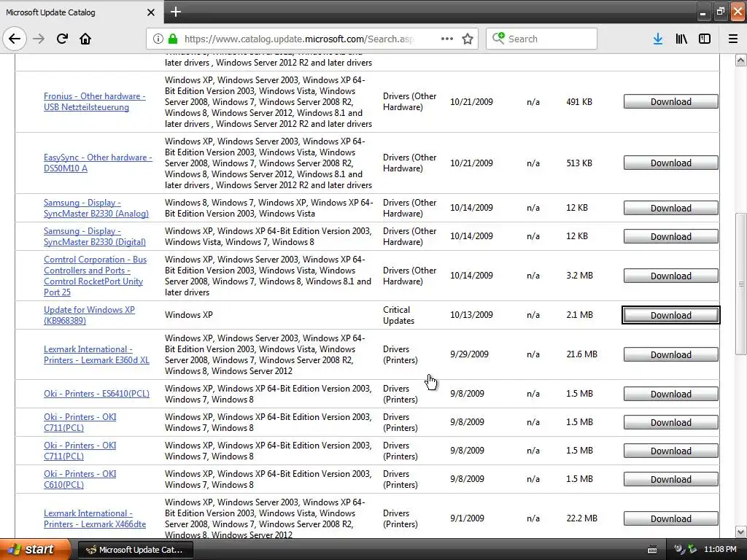The width and height of the screenshot is (747, 560).
Task: Download the Oki ES6410(PCL) driver
Action: (x=671, y=394)
